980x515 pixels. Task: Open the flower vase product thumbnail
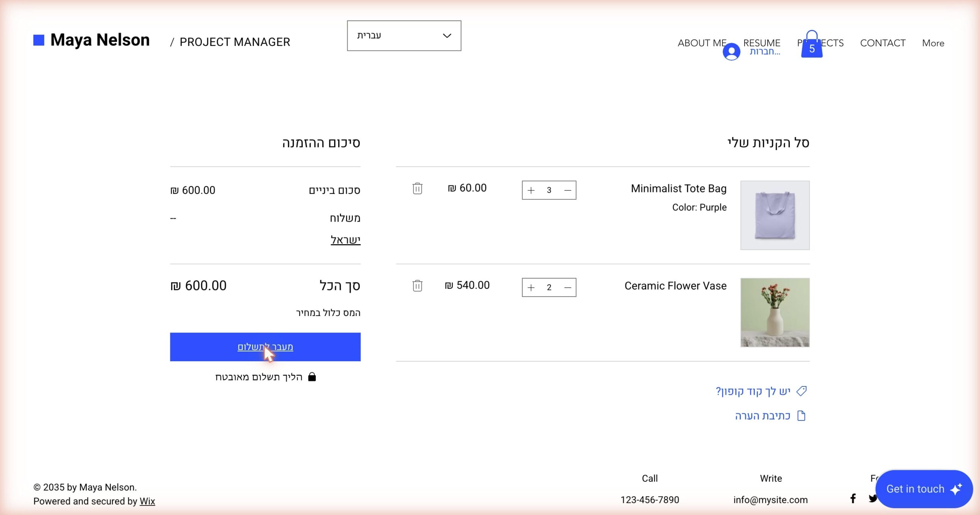pos(775,312)
